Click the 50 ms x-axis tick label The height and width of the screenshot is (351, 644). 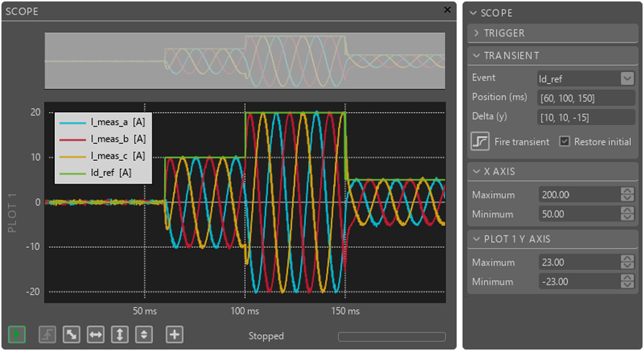(145, 312)
